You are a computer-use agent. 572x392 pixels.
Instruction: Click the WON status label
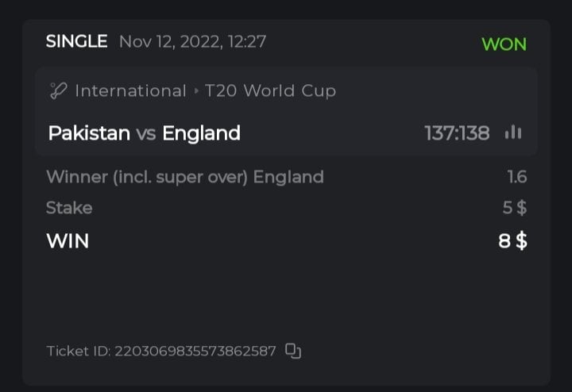point(504,44)
